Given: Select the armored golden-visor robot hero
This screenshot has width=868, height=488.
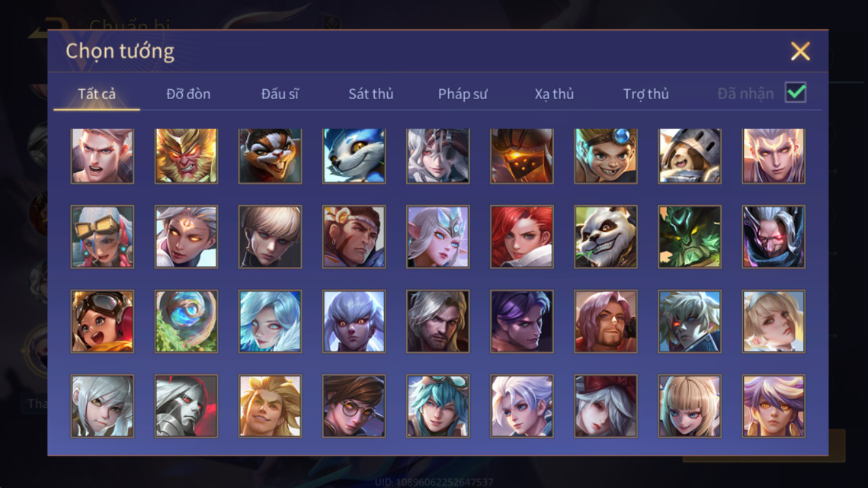Looking at the screenshot, I should point(521,156).
